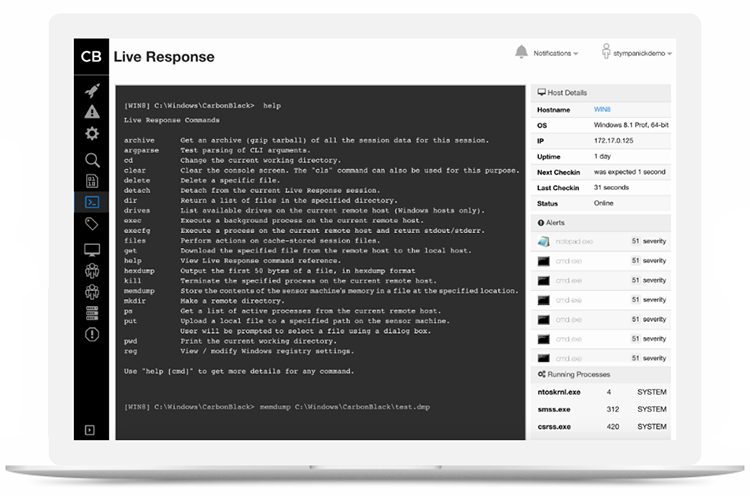Click the notifications bell icon

(521, 52)
